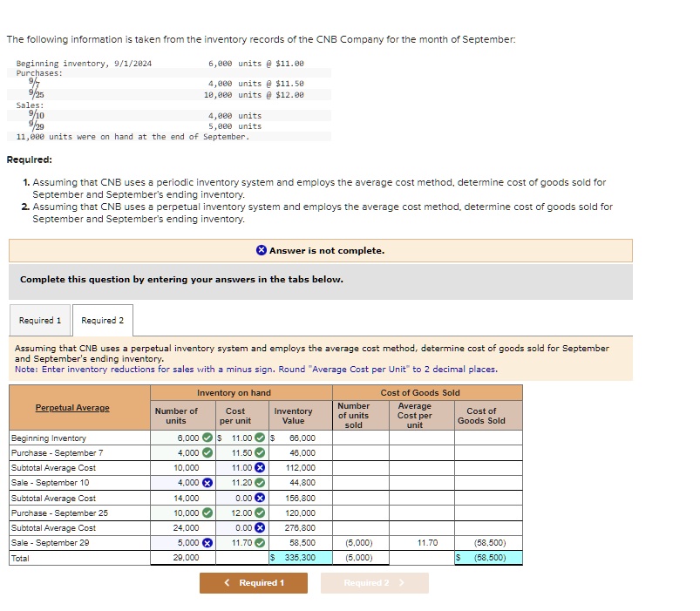Click the Inventory Value total cell 335,300
This screenshot has width=700, height=611.
pyautogui.click(x=301, y=558)
